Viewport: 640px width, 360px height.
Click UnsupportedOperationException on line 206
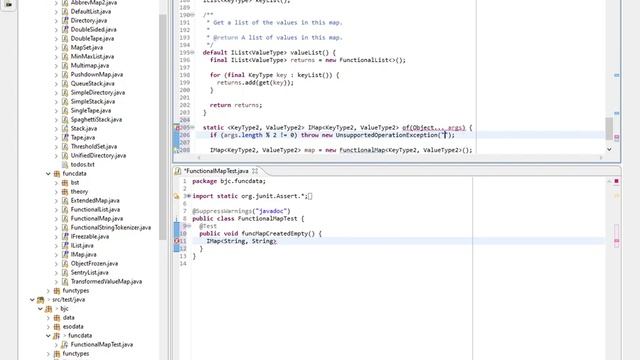(x=386, y=135)
